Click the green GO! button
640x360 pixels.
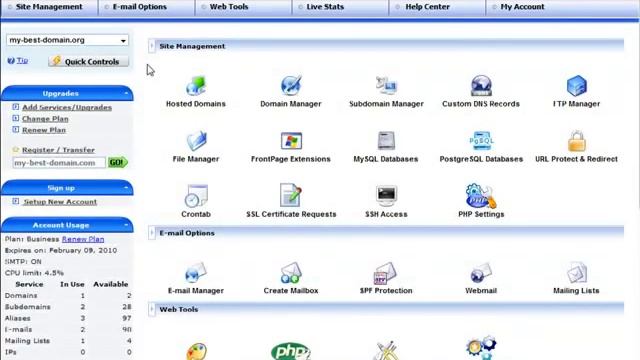118,162
